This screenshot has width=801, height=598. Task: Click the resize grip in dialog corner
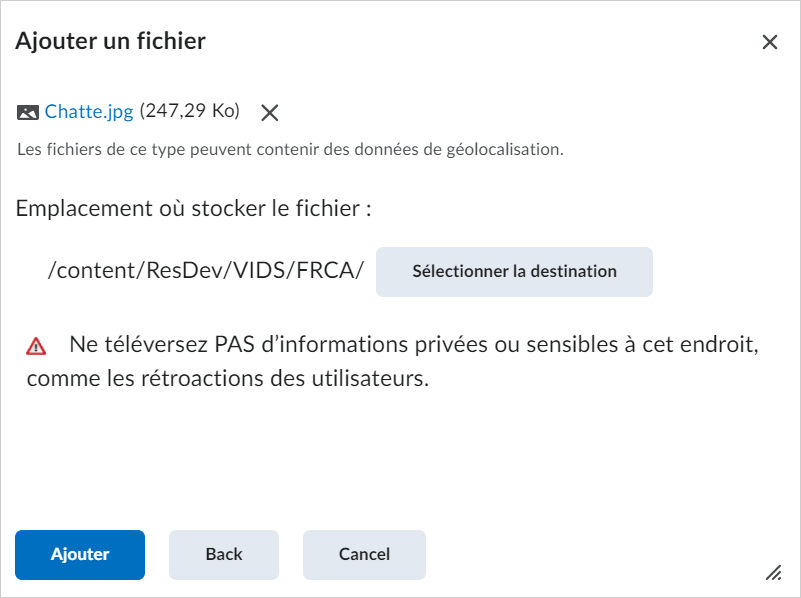tap(773, 573)
